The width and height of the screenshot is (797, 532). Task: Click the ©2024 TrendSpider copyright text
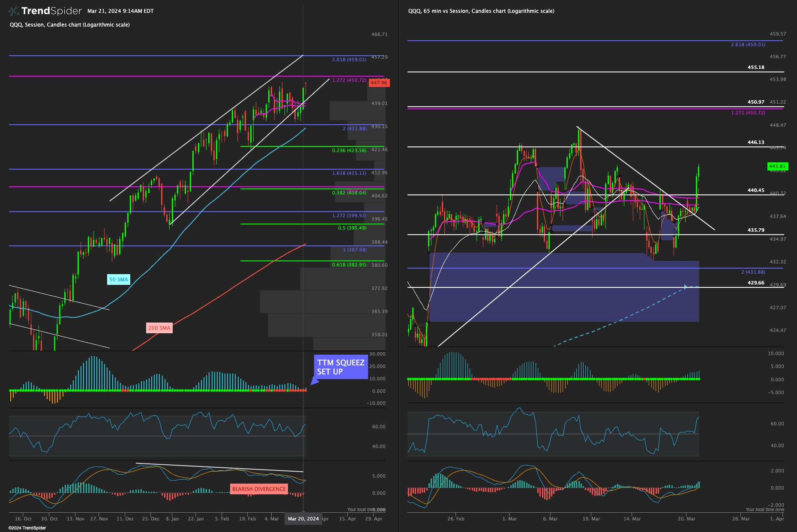tap(27, 528)
